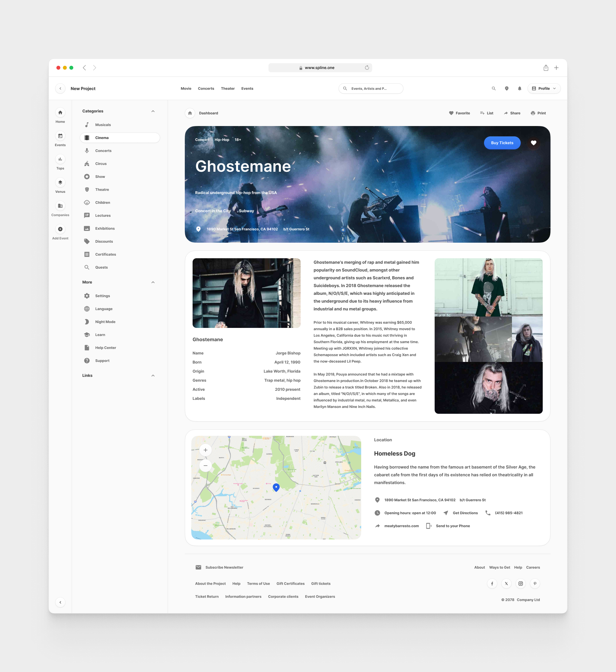
Task: Open the Events top nav item
Action: click(247, 88)
